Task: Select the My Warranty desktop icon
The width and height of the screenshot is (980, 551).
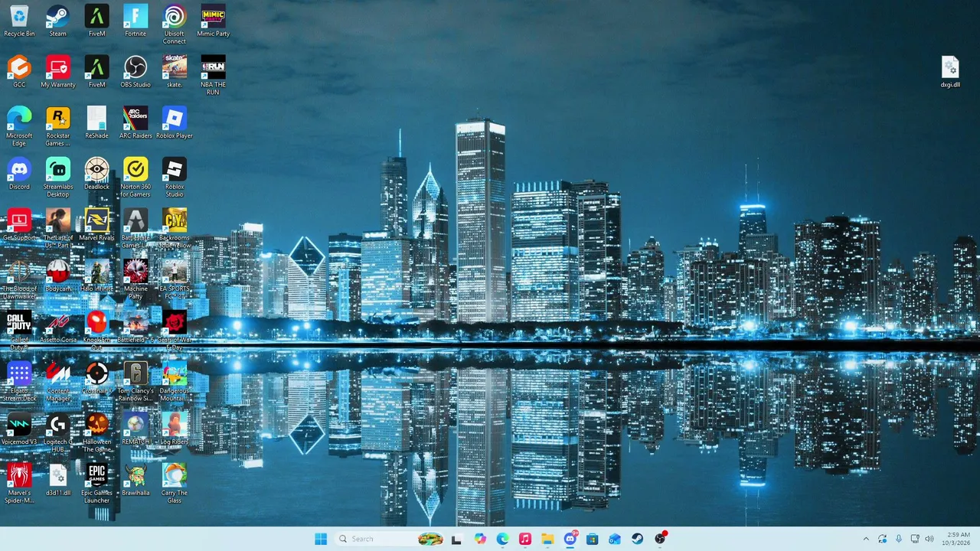Action: 57,72
